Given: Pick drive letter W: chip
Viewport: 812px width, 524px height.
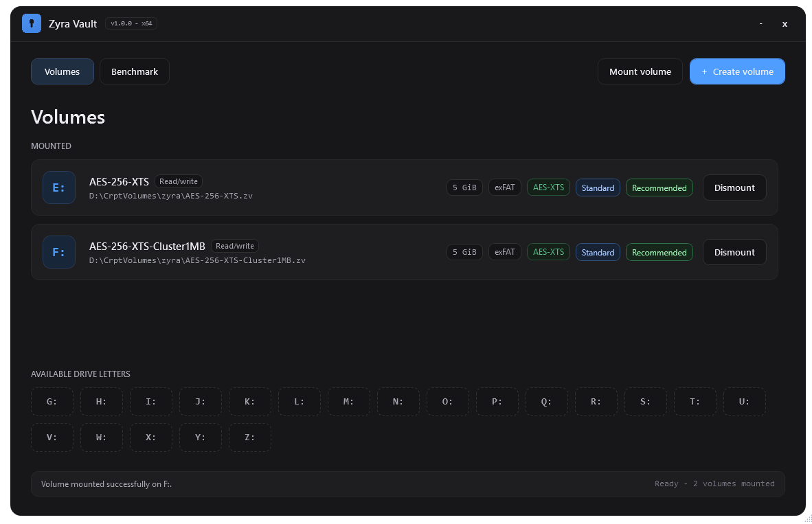Looking at the screenshot, I should [x=102, y=437].
